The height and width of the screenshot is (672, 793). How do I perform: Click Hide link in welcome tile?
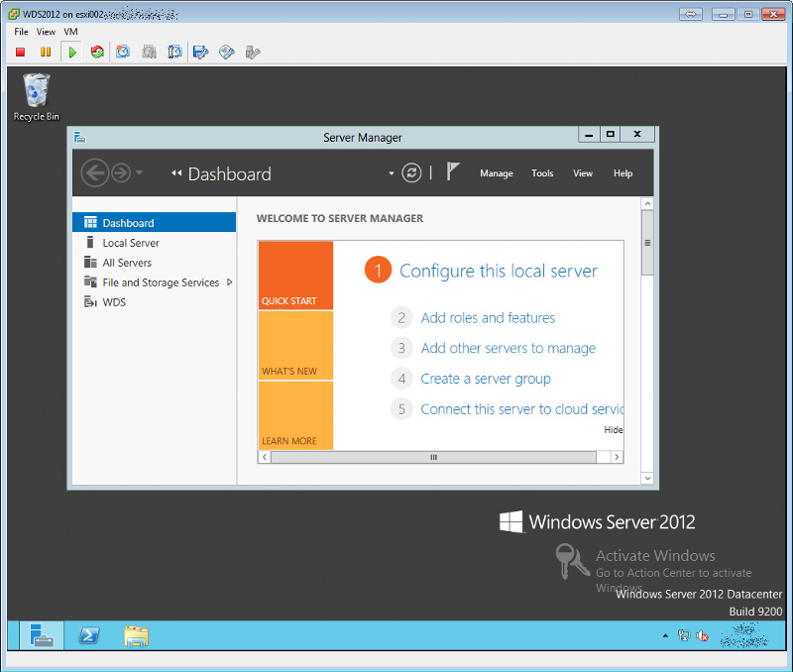[614, 430]
